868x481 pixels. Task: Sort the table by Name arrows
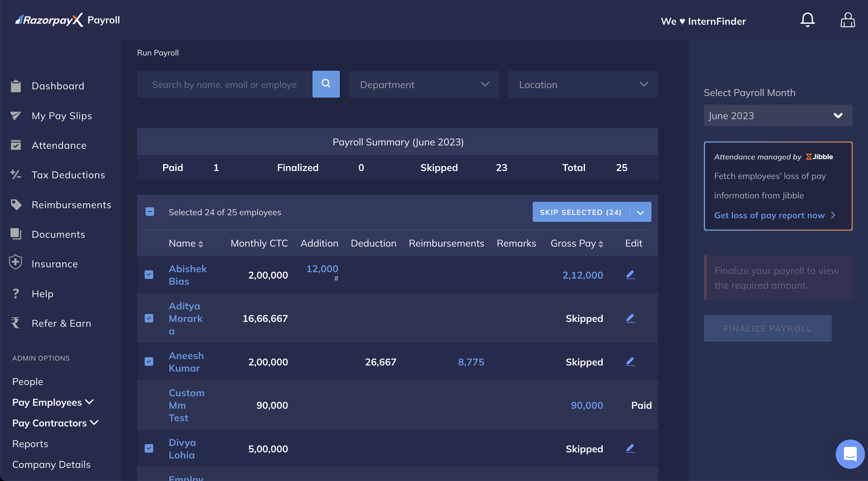click(200, 244)
